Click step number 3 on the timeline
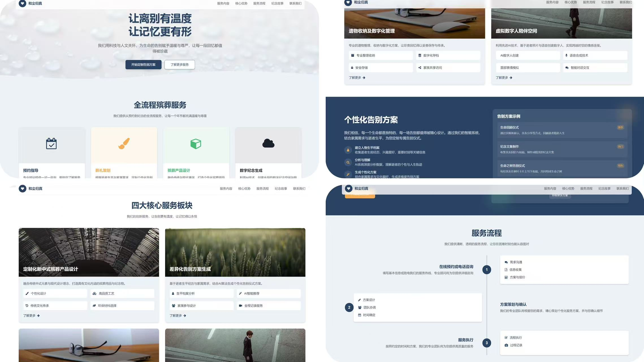Screen dimensions: 644x362 point(487,343)
